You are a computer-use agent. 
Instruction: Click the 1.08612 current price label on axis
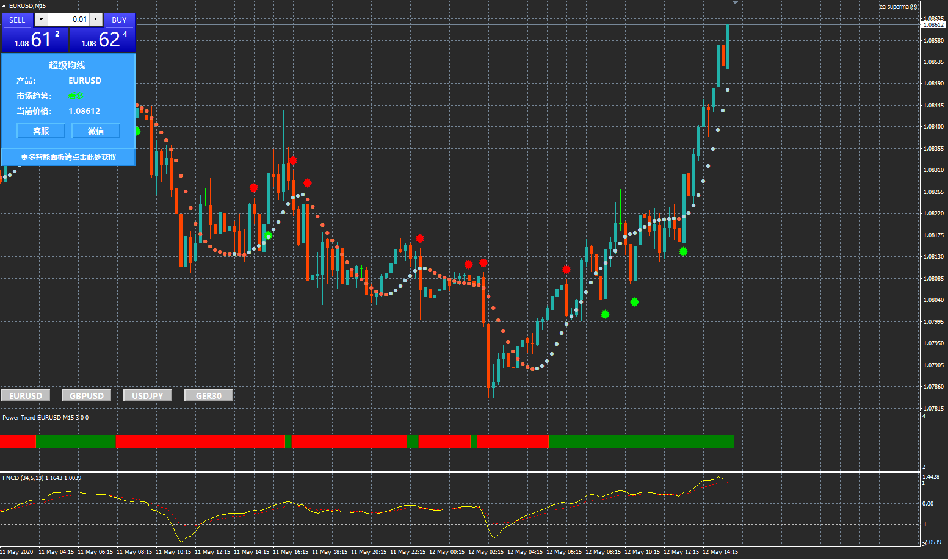pos(933,25)
